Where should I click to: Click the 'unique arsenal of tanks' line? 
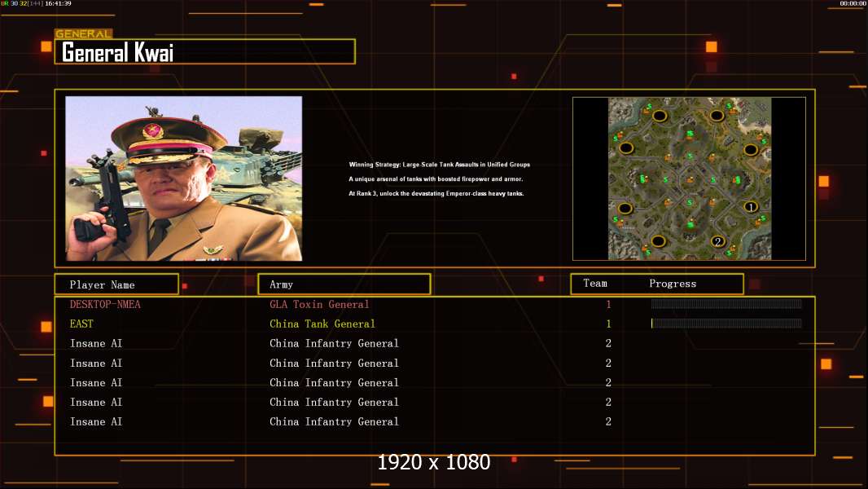point(436,178)
